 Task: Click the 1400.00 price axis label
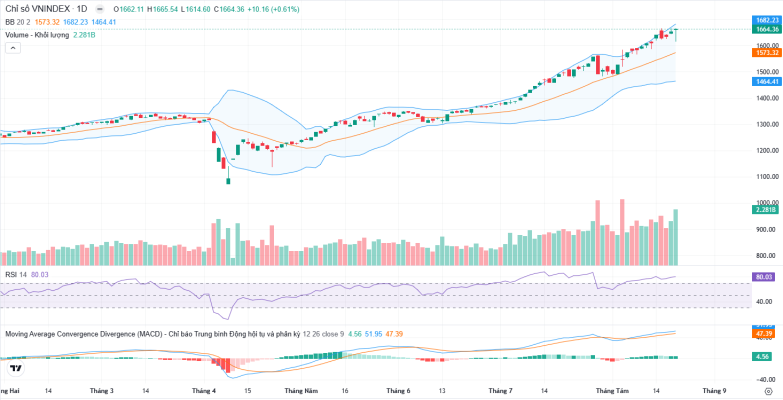(x=767, y=98)
